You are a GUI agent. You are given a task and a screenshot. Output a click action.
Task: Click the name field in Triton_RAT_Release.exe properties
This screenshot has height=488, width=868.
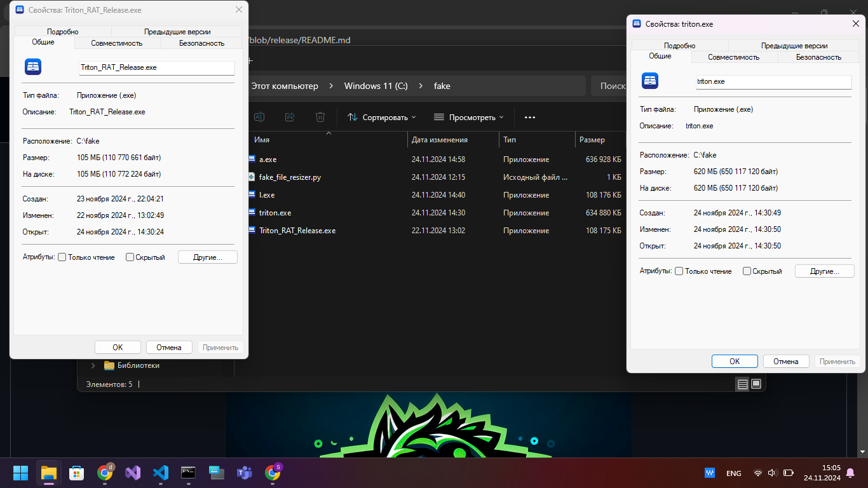[157, 67]
